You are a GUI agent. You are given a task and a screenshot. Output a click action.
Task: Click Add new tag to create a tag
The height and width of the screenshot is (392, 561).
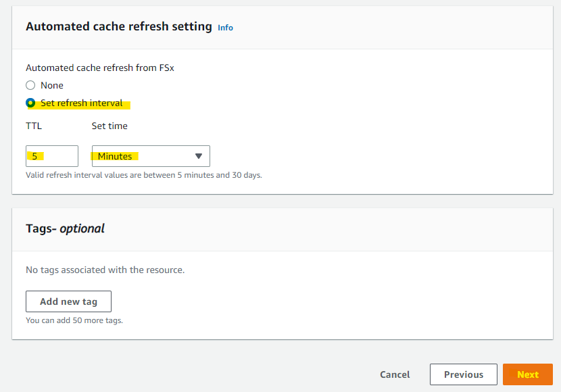tap(68, 301)
